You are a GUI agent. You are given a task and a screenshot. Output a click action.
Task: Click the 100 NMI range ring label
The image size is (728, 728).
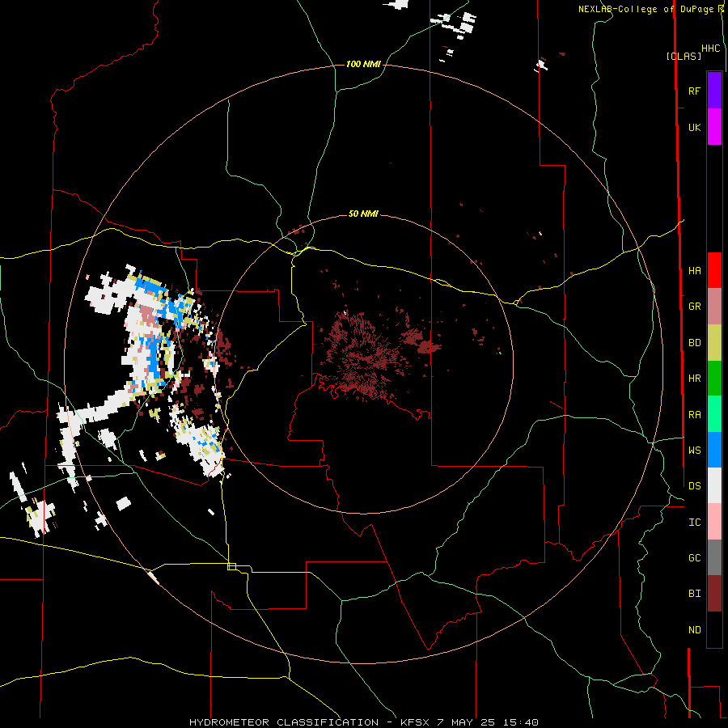363,64
